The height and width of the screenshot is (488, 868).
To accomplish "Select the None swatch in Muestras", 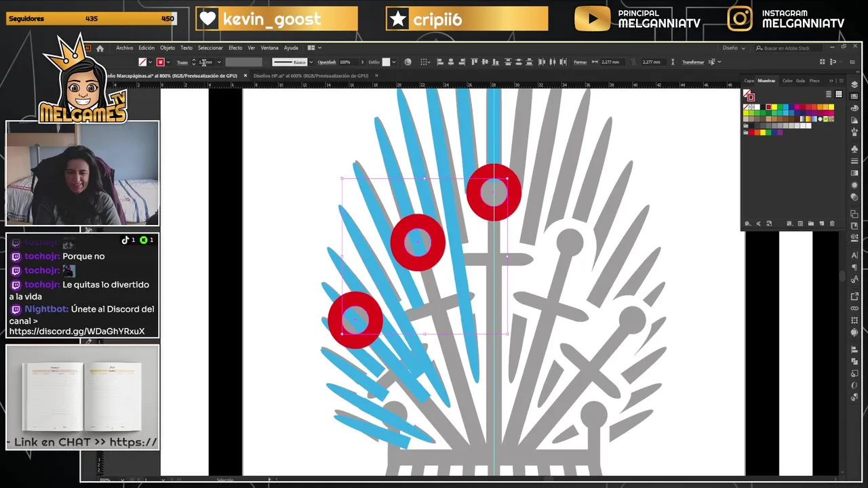I will tap(747, 107).
